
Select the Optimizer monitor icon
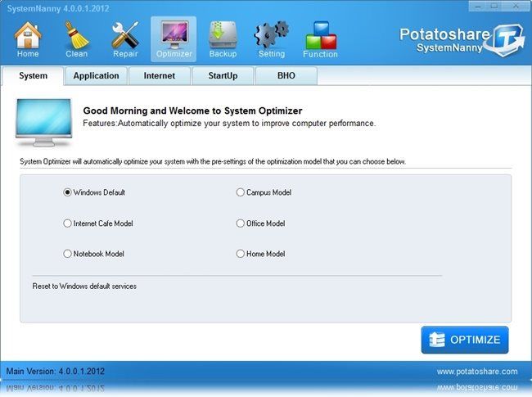pos(174,39)
